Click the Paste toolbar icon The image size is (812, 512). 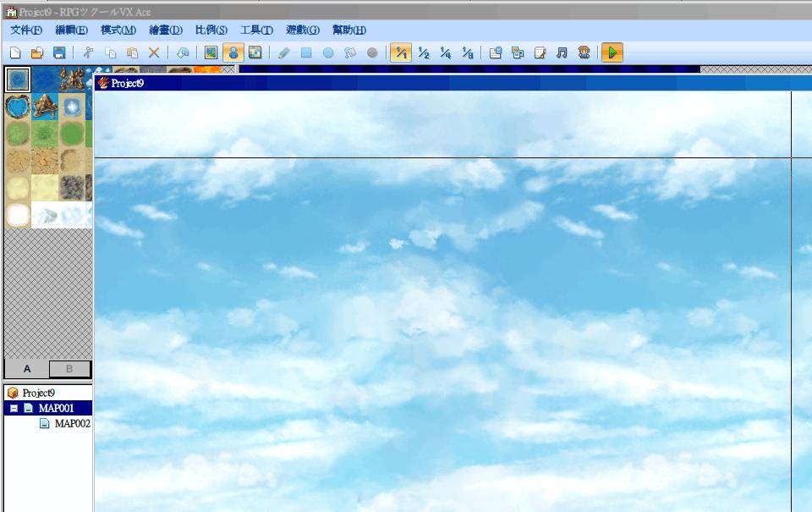coord(132,52)
